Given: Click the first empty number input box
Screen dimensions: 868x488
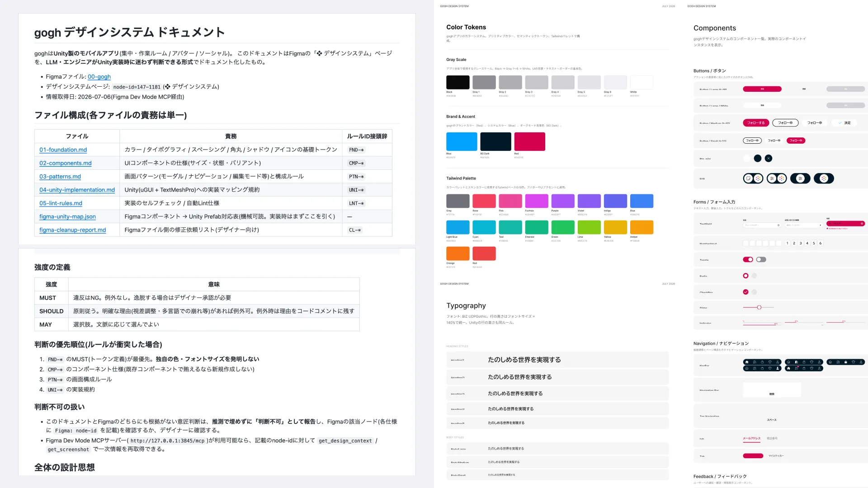Looking at the screenshot, I should click(x=745, y=243).
